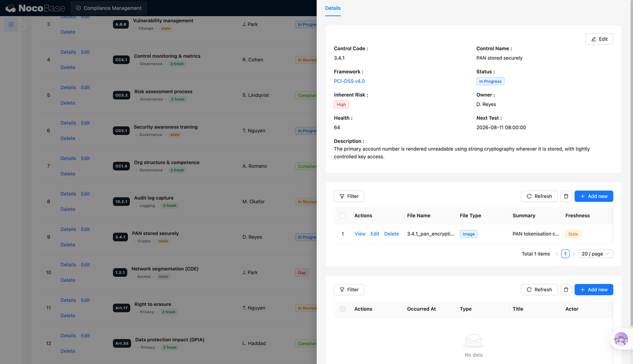The image size is (633, 364).
Task: Tick the select-all checkbox in events table
Action: (343, 309)
